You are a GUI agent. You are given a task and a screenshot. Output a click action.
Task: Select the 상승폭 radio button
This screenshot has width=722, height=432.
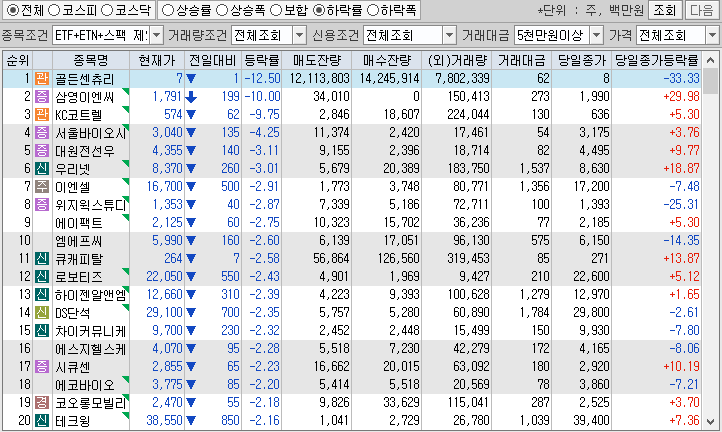[x=222, y=10]
